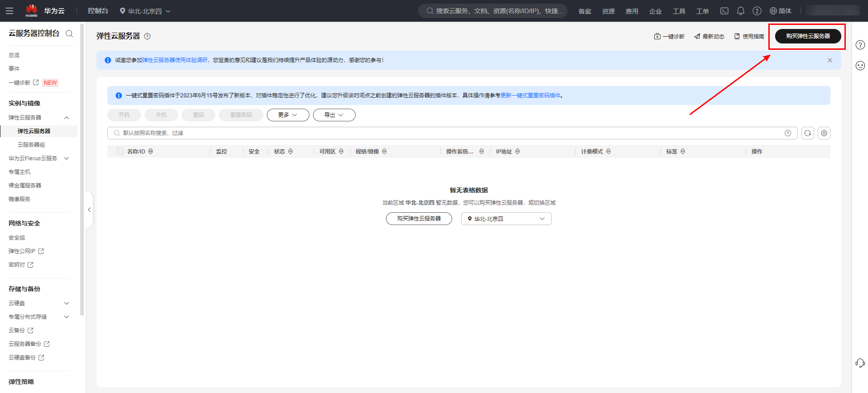
Task: Open 工单 in the top navigation
Action: 703,11
